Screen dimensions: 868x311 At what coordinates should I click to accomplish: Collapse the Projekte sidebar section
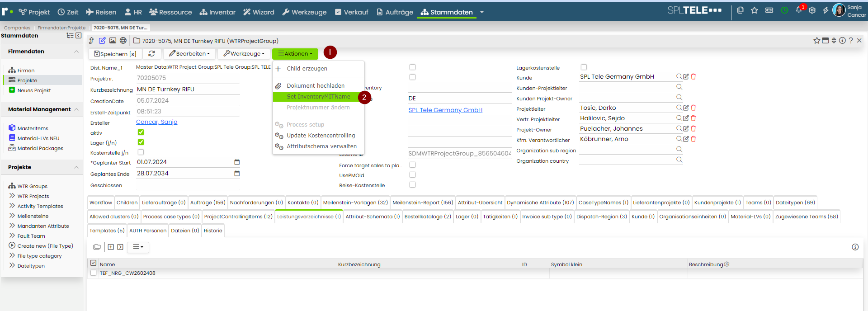click(x=76, y=167)
